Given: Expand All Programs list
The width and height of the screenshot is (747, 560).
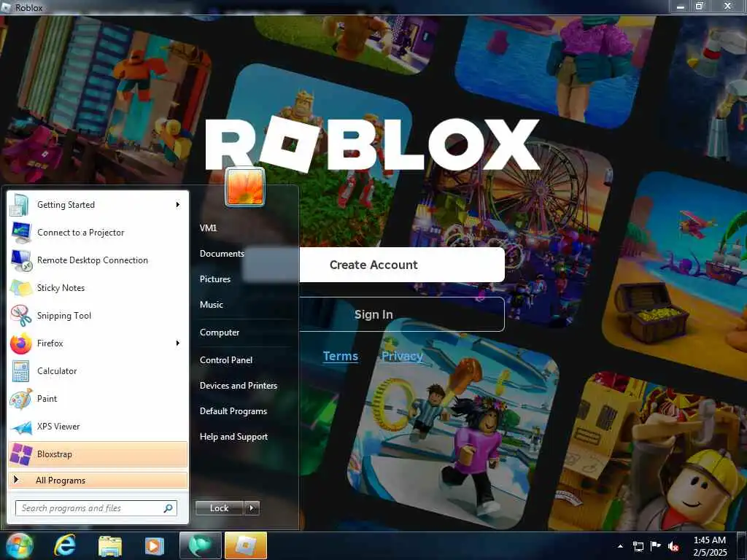Looking at the screenshot, I should point(98,480).
